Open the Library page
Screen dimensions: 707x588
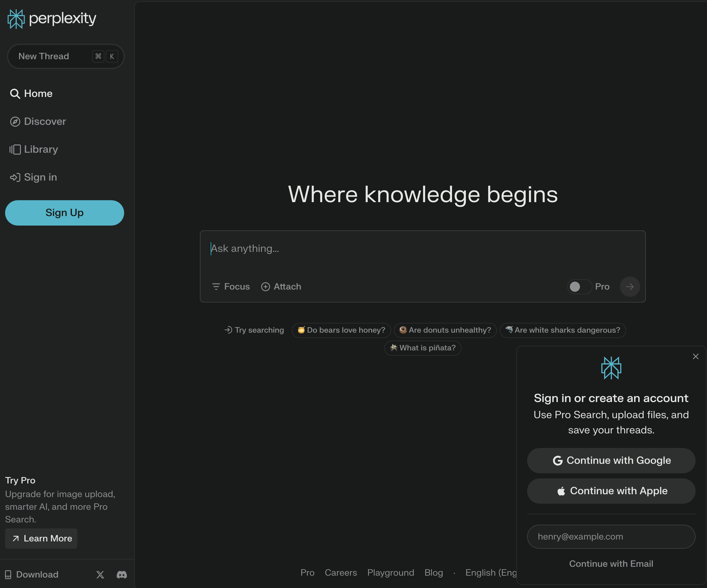[x=34, y=150]
